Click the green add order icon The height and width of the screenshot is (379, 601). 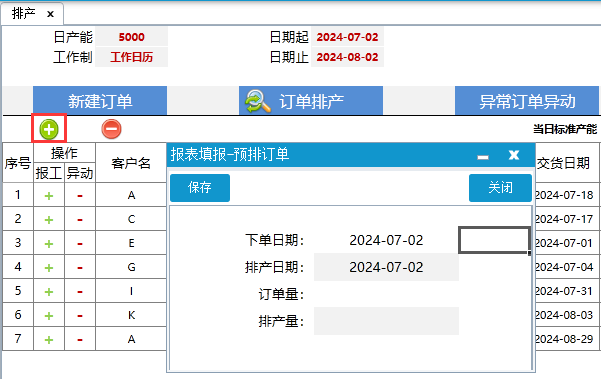(x=49, y=129)
